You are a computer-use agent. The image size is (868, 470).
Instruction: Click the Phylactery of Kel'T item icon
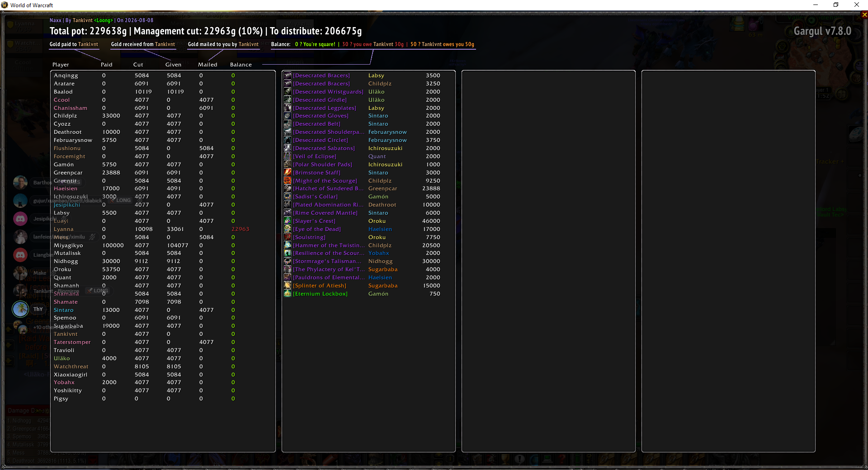[288, 269]
